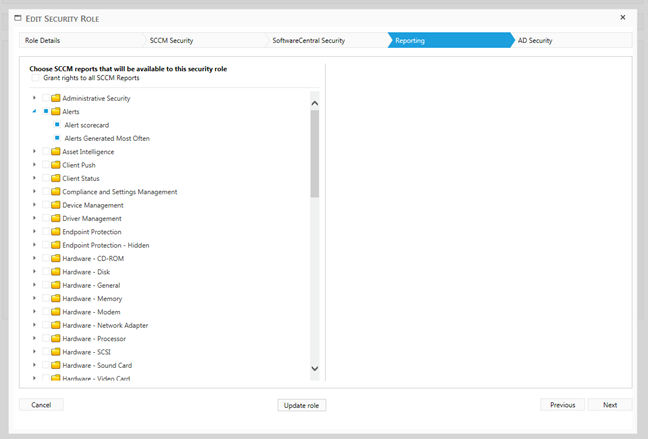Toggle Alerts Generated Most Often checkbox
The image size is (648, 439).
57,138
